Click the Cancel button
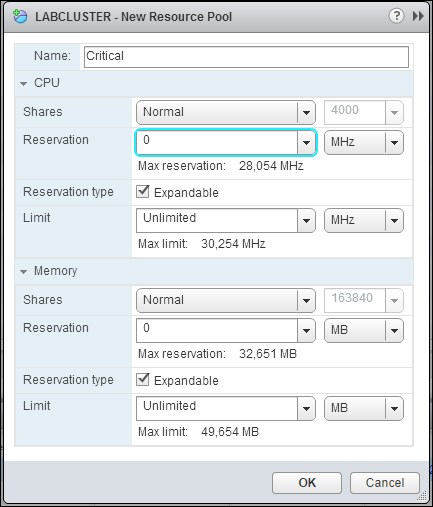The image size is (433, 507). [x=385, y=483]
